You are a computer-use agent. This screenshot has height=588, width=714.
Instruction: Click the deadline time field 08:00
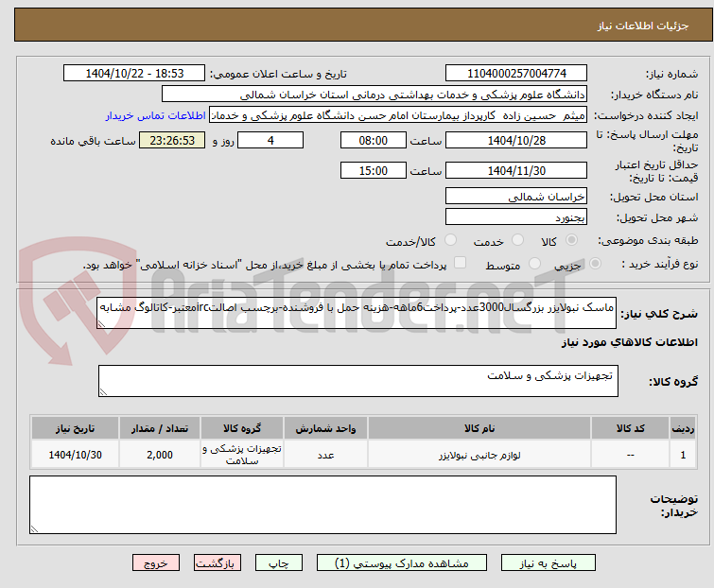(x=374, y=140)
